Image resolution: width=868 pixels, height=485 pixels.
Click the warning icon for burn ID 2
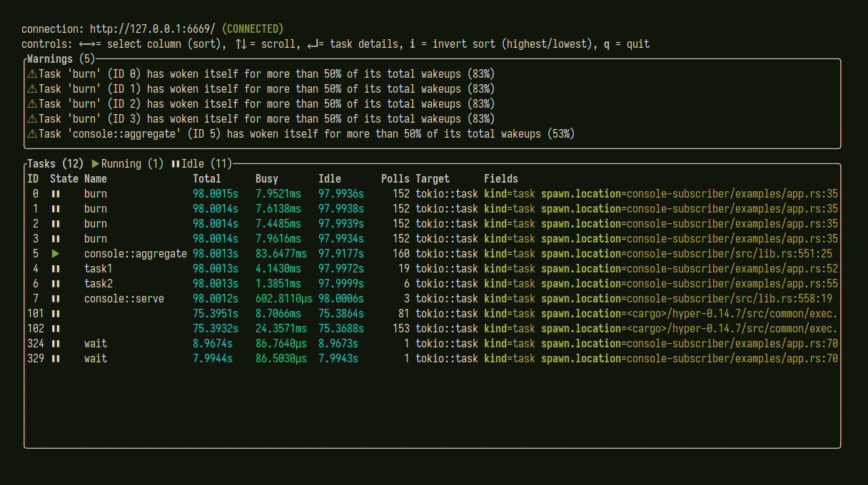(x=32, y=104)
